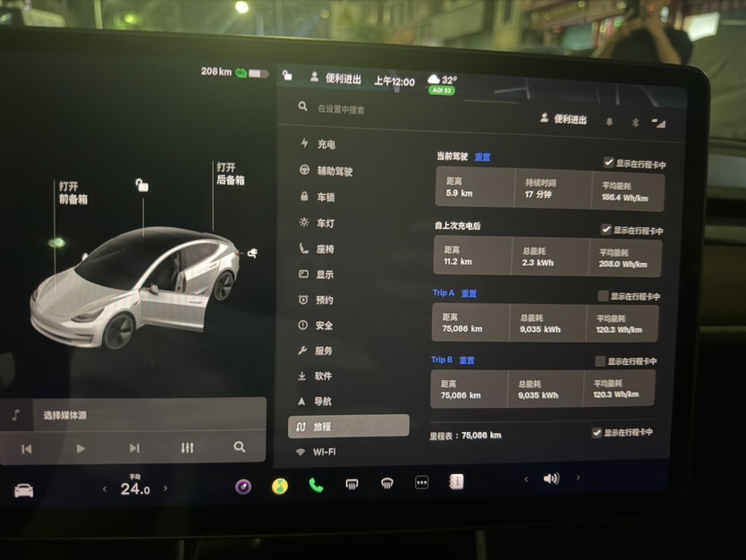
Task: Check 显示在行程卡中 for Trip B
Action: [x=600, y=361]
